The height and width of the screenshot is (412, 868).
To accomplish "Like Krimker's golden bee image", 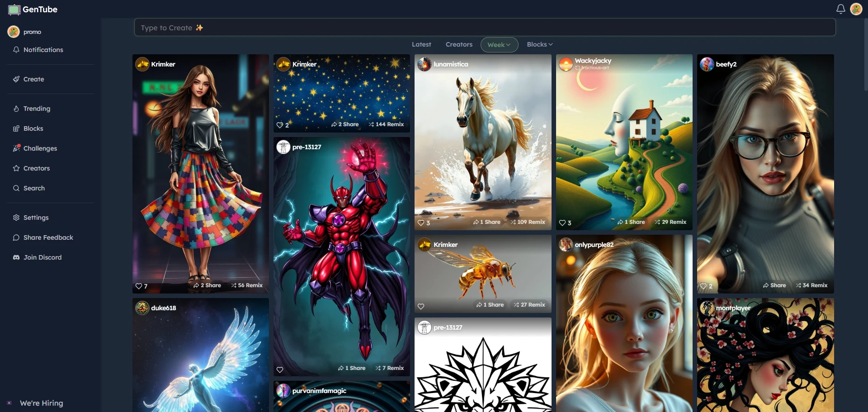I will (421, 307).
